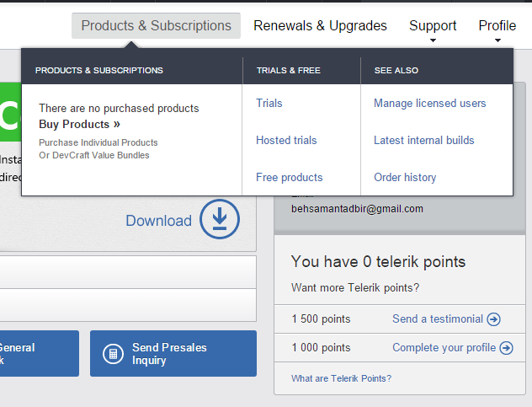Click the Complete your profile link
The image size is (532, 407).
click(444, 348)
